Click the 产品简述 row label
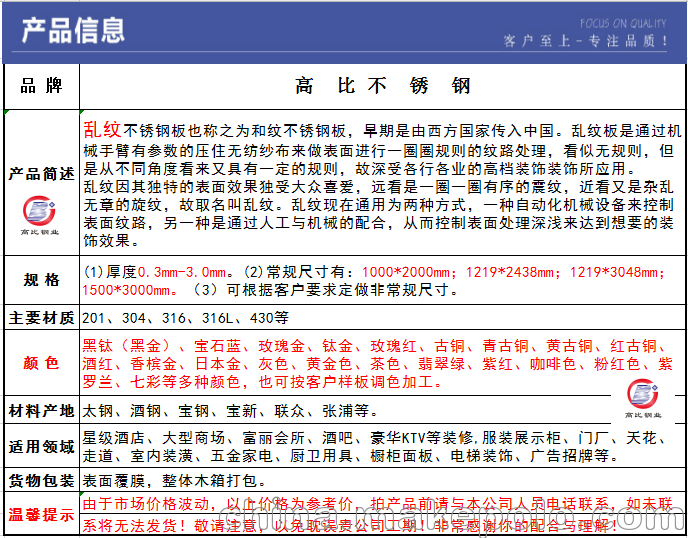This screenshot has height=538, width=688. [42, 174]
